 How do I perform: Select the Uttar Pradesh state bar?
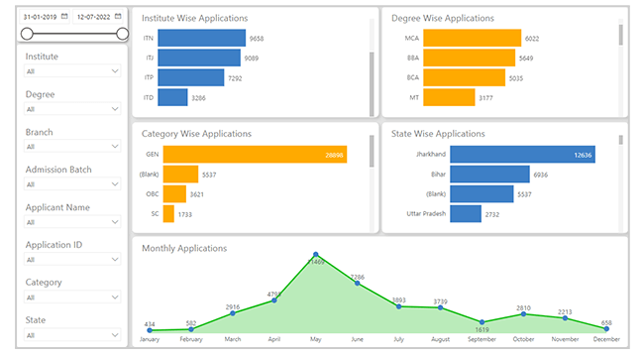coord(466,214)
